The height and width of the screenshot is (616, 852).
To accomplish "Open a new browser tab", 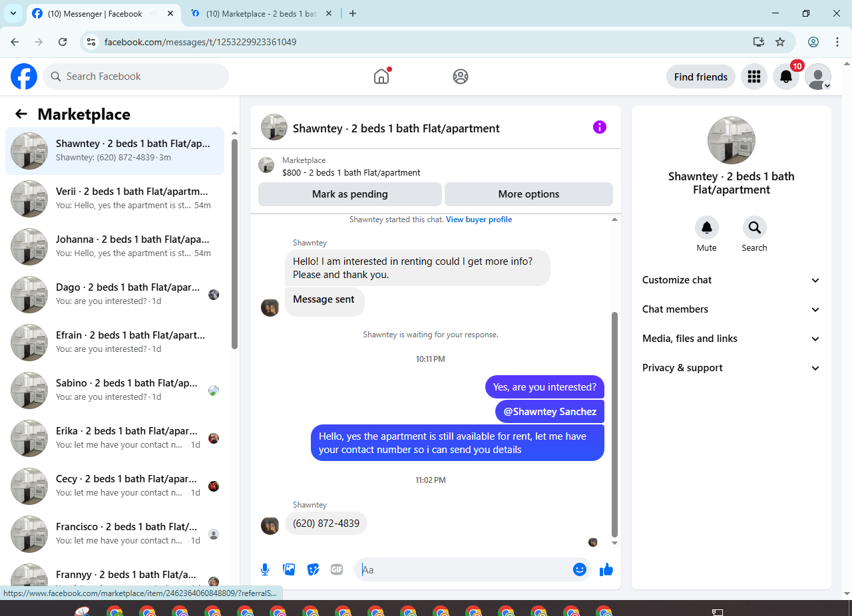I will tap(353, 13).
